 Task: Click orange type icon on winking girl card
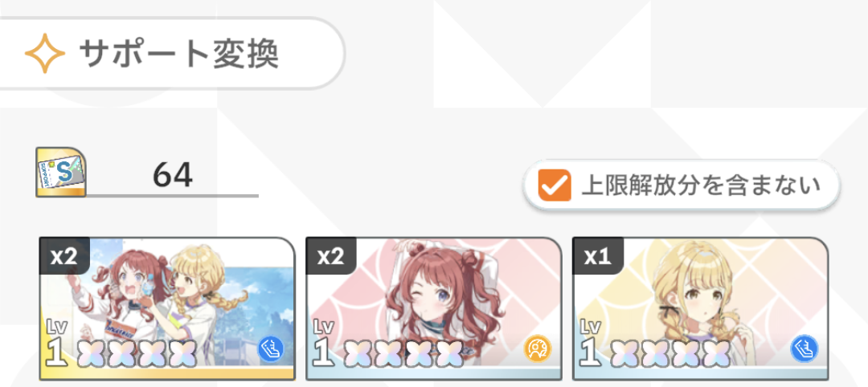click(538, 348)
